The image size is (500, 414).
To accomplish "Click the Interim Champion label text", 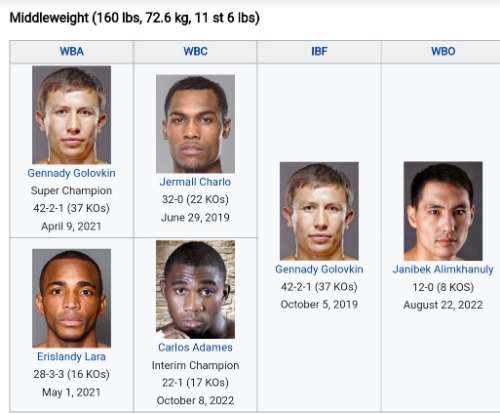I will [195, 365].
